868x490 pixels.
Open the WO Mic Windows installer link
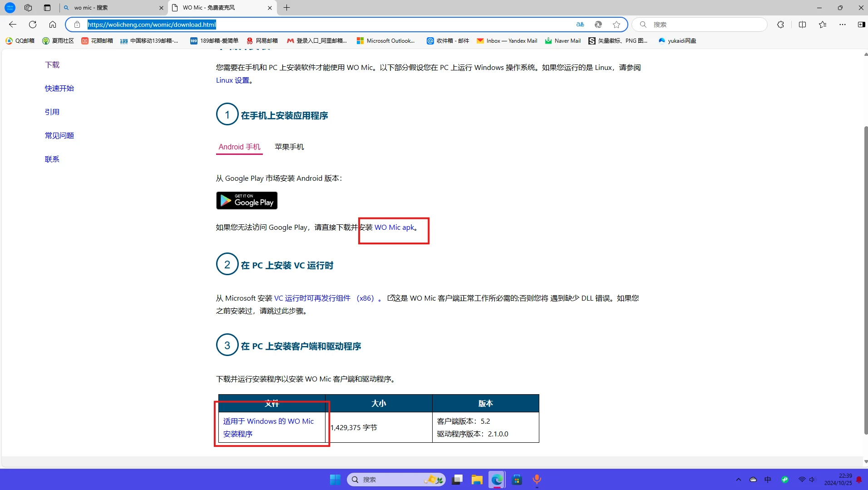click(268, 427)
